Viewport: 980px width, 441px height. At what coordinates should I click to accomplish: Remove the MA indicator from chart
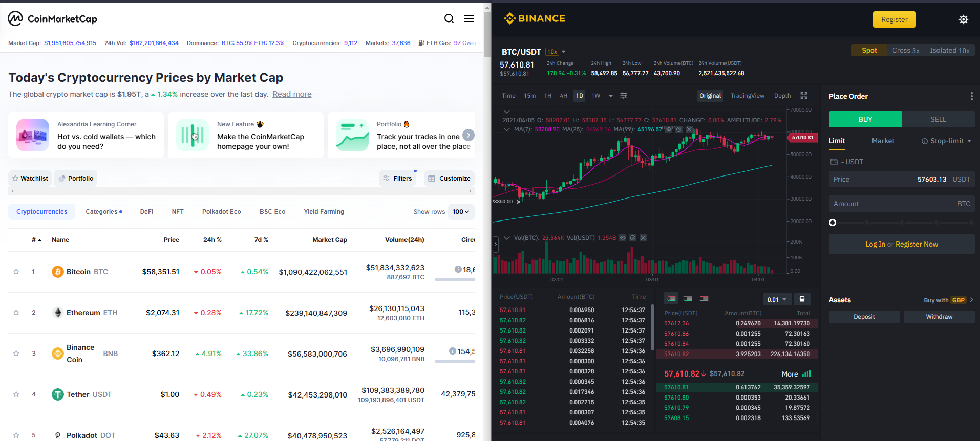pos(689,129)
